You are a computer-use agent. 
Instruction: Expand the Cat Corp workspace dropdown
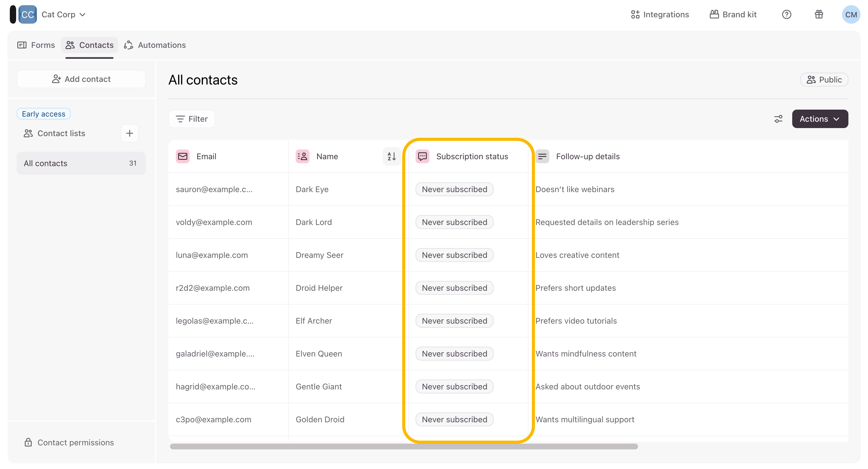click(x=63, y=14)
